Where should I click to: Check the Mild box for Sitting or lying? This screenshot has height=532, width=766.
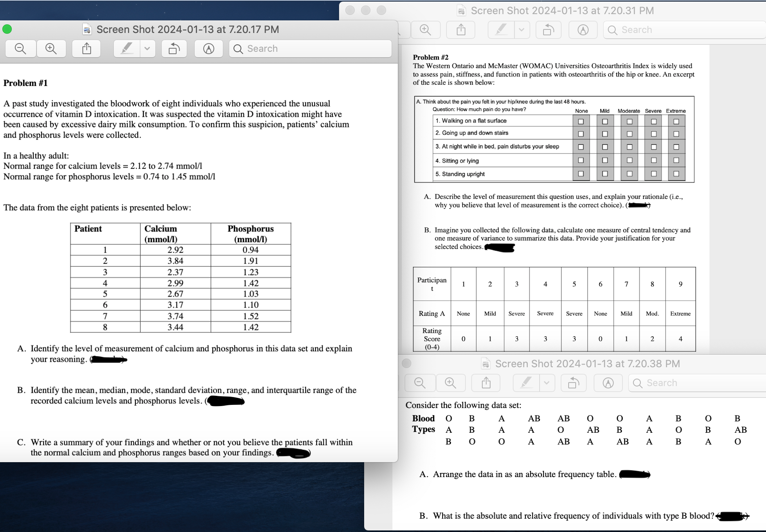coord(605,160)
